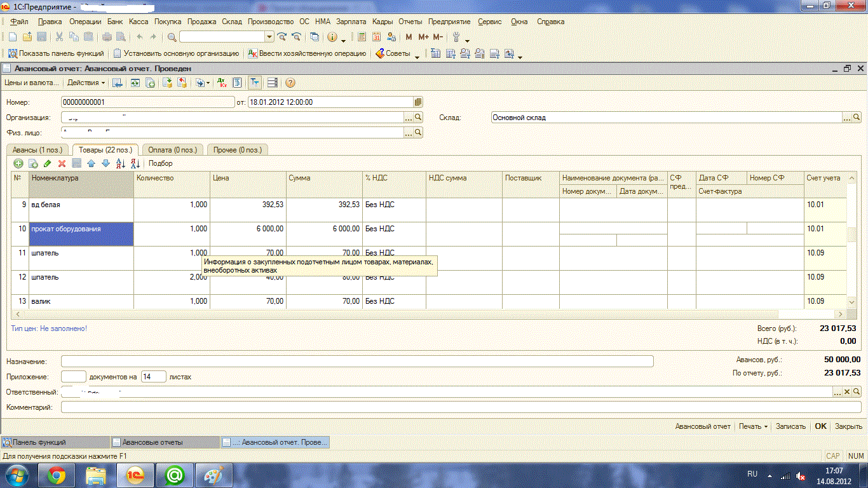Screen dimensions: 868x488
Task: Click the Назначение input field
Action: [357, 361]
